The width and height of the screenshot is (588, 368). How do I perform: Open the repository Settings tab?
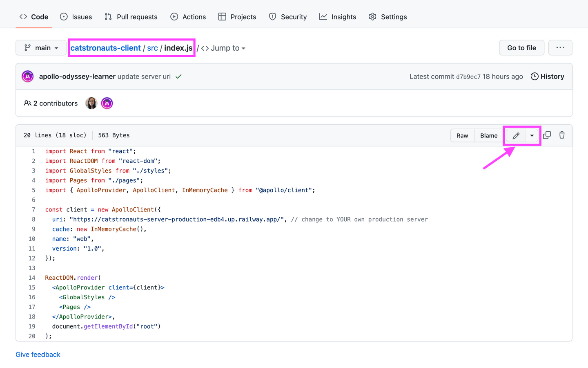388,17
